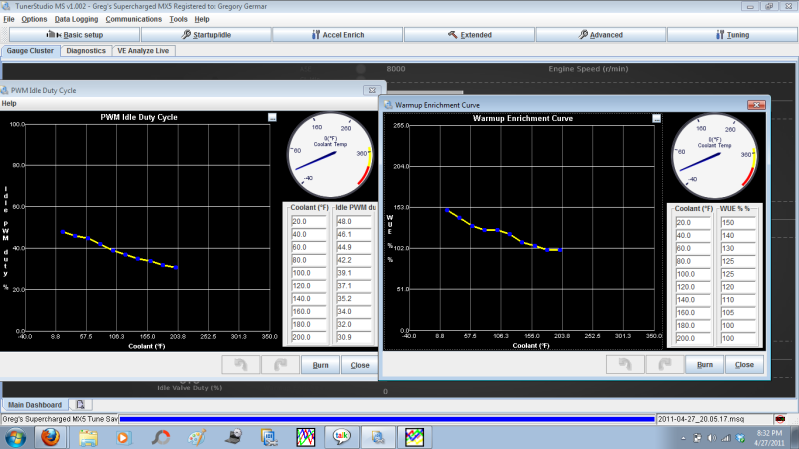The image size is (799, 449).
Task: Switch to the Diagnostics tab
Action: [86, 50]
